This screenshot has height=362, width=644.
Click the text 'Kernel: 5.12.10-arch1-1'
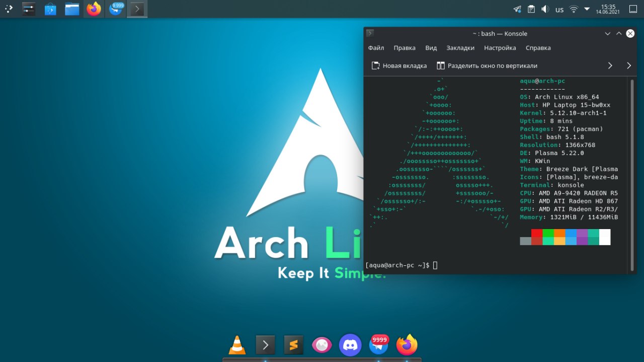click(x=563, y=113)
